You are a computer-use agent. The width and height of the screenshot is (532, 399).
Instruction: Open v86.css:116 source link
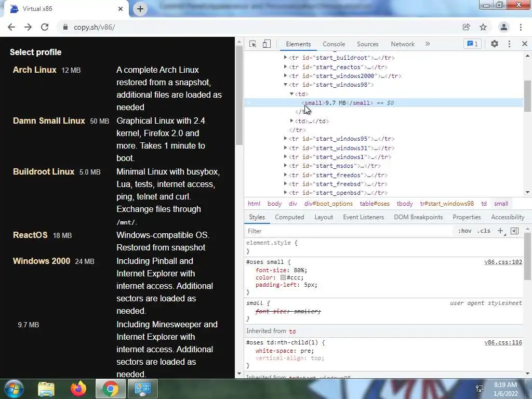click(x=503, y=342)
